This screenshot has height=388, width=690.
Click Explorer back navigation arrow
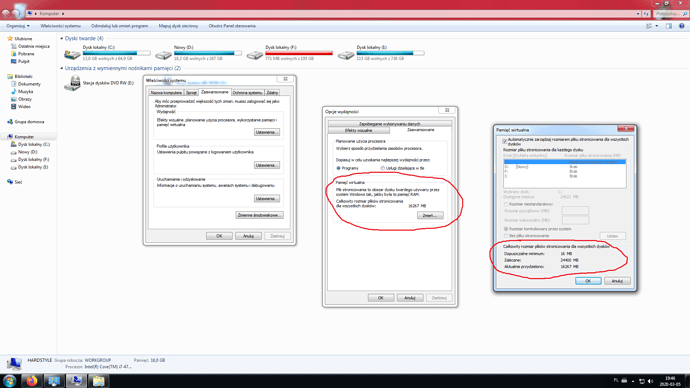coord(6,14)
